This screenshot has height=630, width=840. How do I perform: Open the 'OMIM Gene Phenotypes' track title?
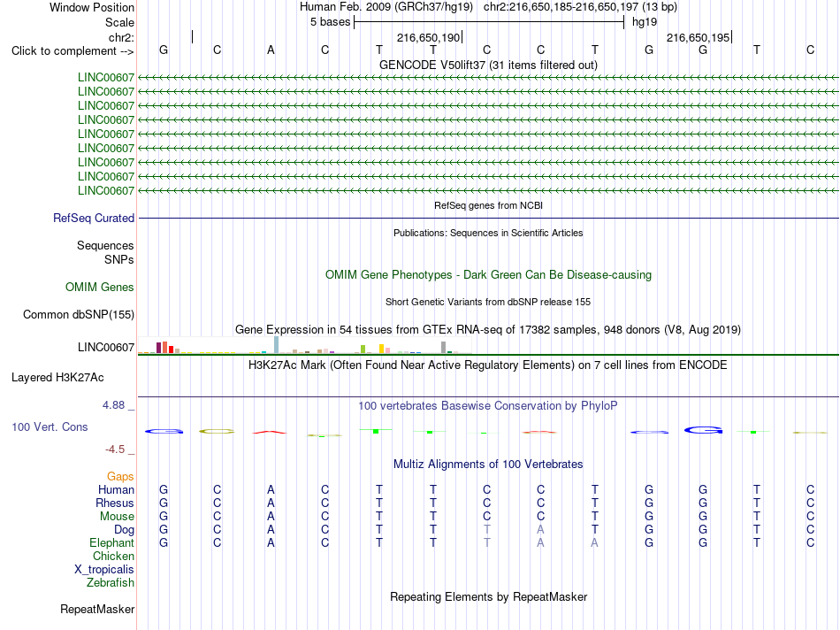coord(488,274)
